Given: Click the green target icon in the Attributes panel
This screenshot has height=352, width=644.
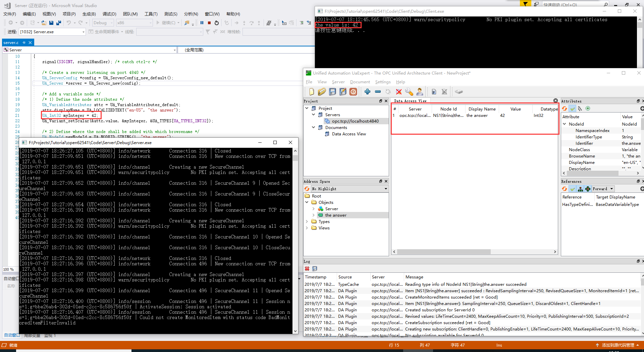Looking at the screenshot, I should pyautogui.click(x=588, y=108).
